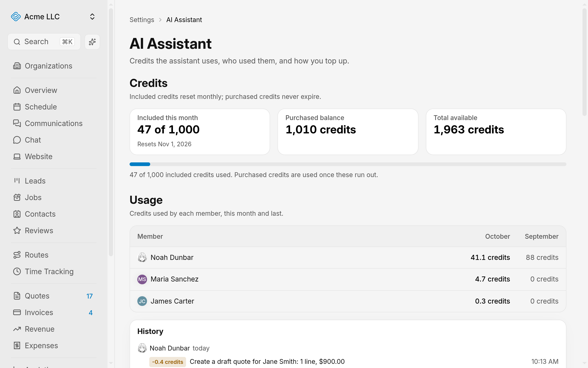
Task: Click the included credits progress bar
Action: 348,164
